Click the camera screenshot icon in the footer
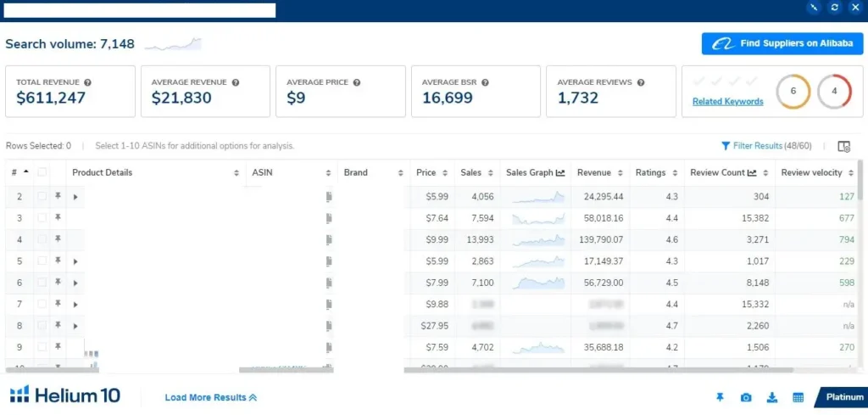This screenshot has height=415, width=868. [x=746, y=397]
